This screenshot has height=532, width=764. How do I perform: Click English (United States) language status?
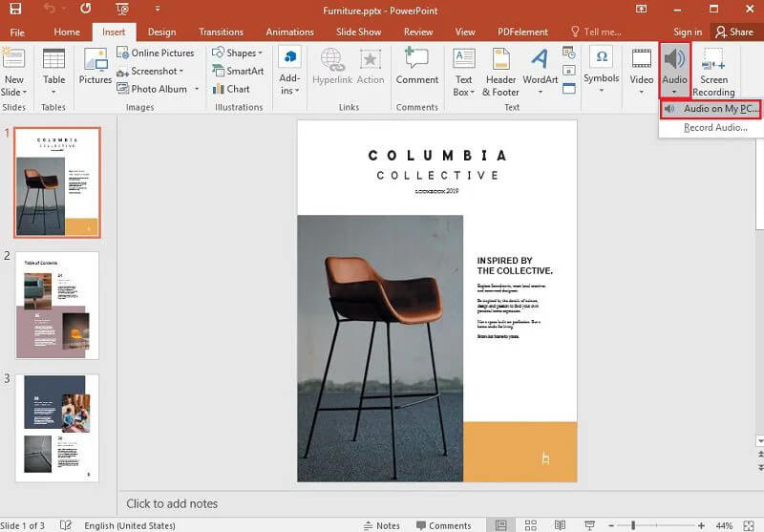point(130,525)
